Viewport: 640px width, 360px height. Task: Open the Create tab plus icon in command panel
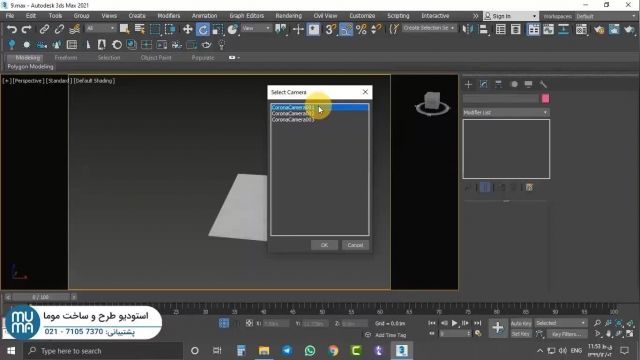tap(468, 84)
